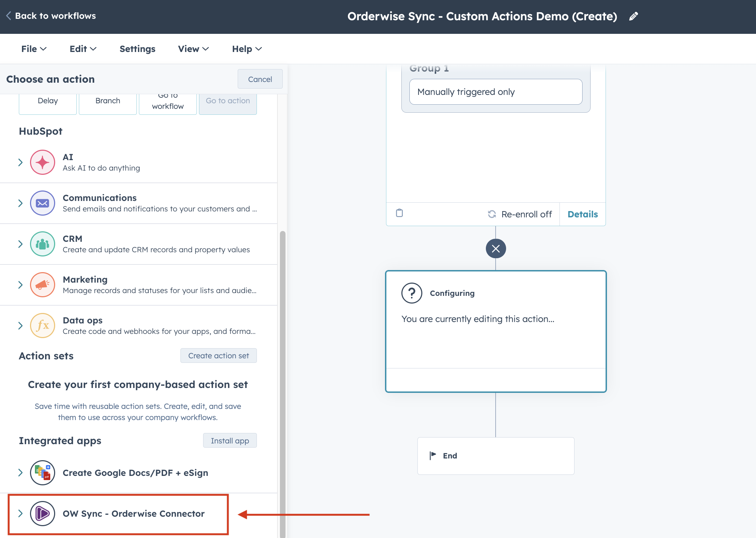Click the Communications row title
This screenshot has height=538, width=756.
[99, 198]
